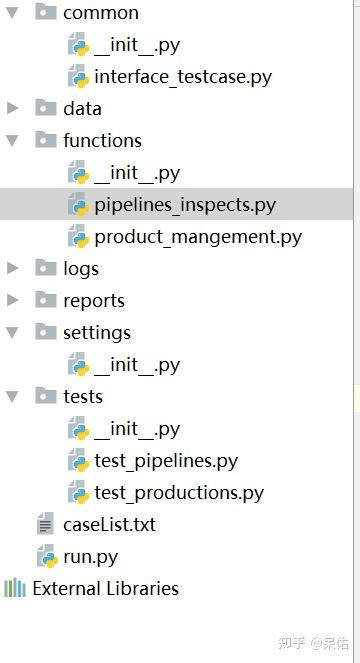This screenshot has height=663, width=360.
Task: Expand the data folder arrow
Action: 12,108
